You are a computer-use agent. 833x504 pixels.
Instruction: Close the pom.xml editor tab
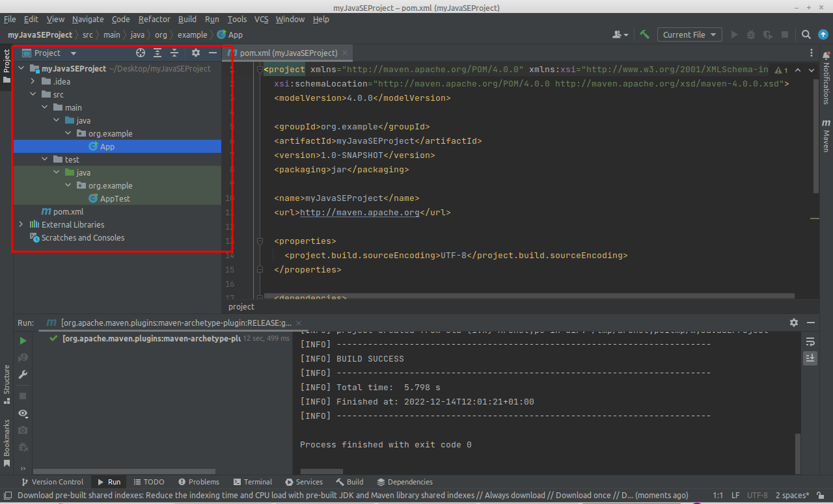click(x=345, y=53)
